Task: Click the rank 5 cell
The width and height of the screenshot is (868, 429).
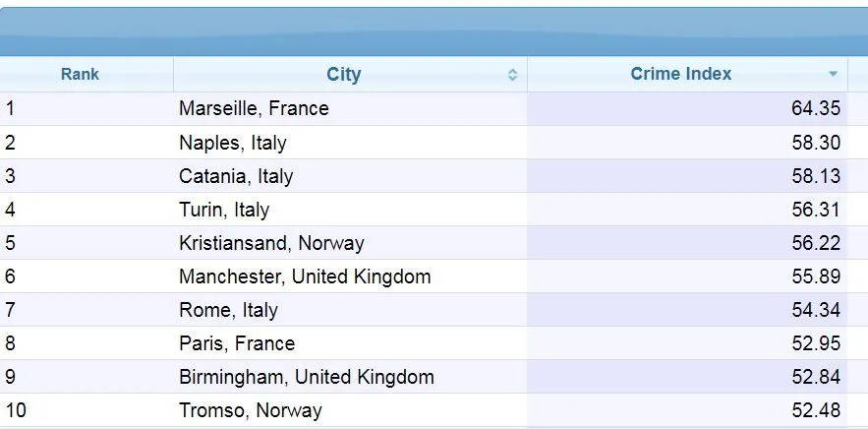Action: click(11, 243)
